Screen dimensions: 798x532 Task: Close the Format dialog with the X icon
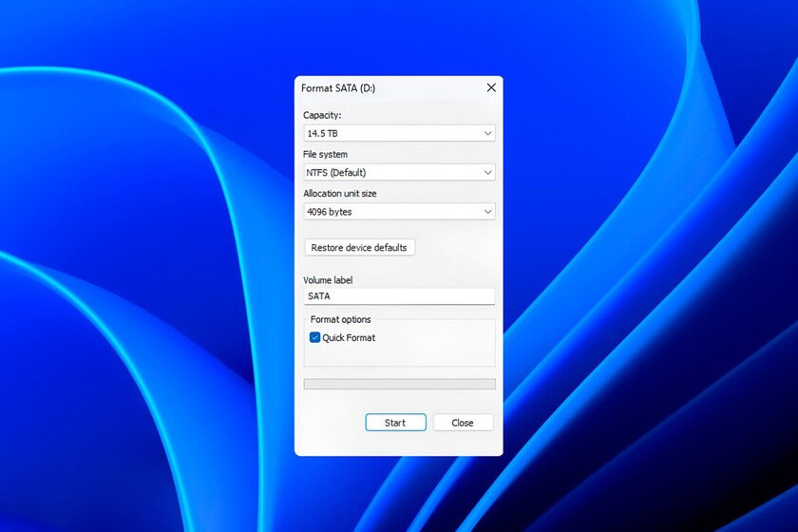click(491, 87)
